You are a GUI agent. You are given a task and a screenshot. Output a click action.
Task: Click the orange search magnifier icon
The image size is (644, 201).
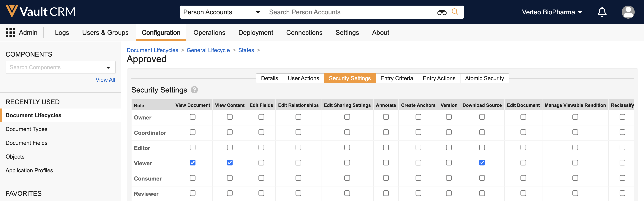pos(455,12)
